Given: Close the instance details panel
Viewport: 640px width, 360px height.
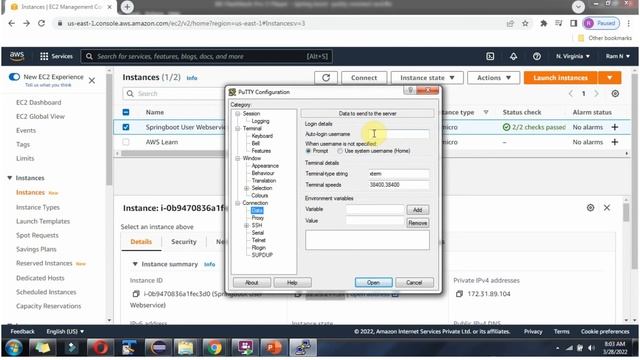Looking at the screenshot, I should click(607, 208).
